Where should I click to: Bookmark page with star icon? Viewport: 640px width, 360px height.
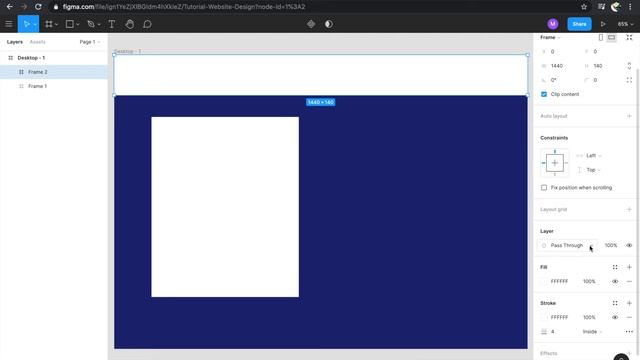tap(584, 7)
